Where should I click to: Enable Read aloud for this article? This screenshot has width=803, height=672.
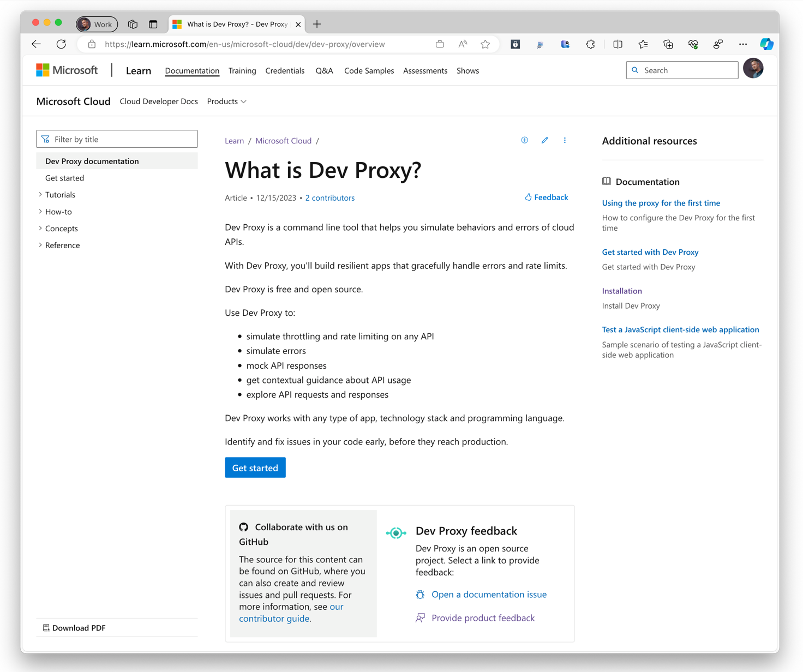pos(462,44)
